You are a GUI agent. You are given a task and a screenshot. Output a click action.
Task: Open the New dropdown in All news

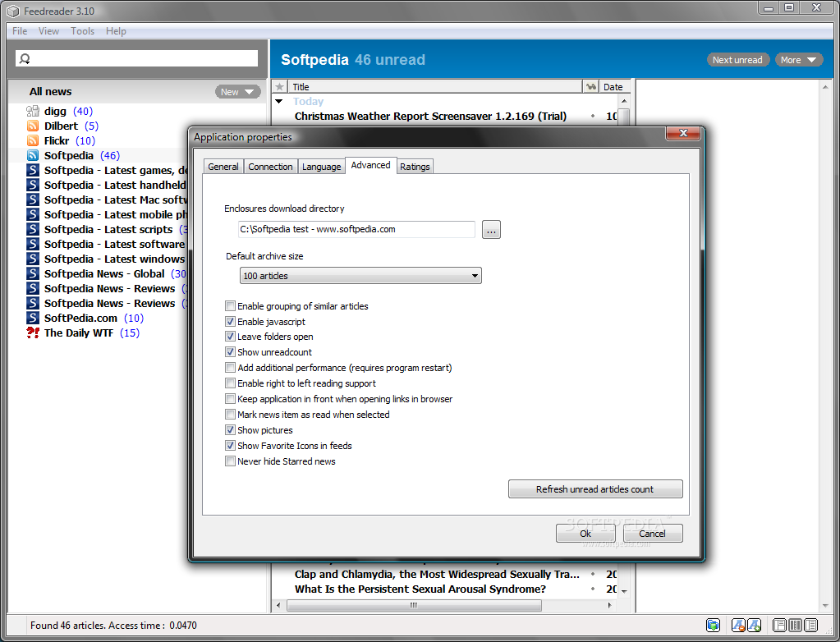(x=238, y=92)
